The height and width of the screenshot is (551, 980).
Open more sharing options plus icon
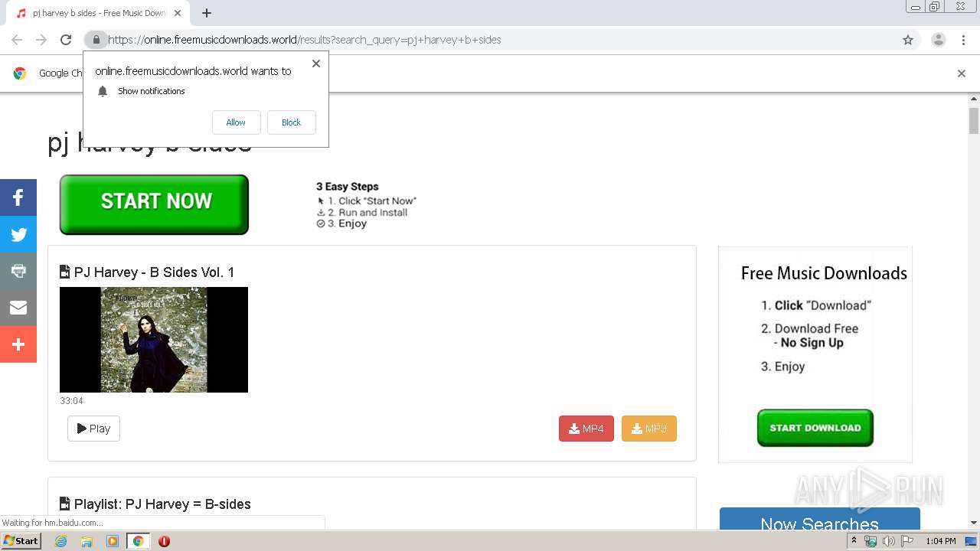coord(18,344)
